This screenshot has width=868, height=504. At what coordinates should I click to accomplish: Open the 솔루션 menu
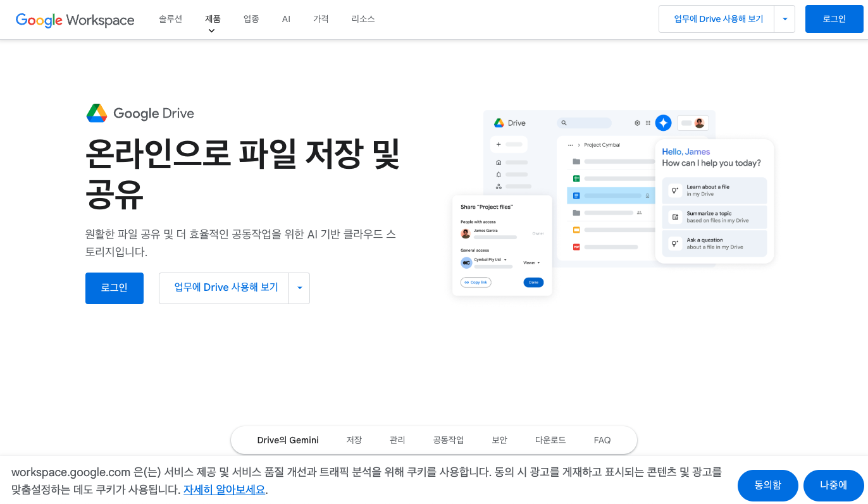170,19
